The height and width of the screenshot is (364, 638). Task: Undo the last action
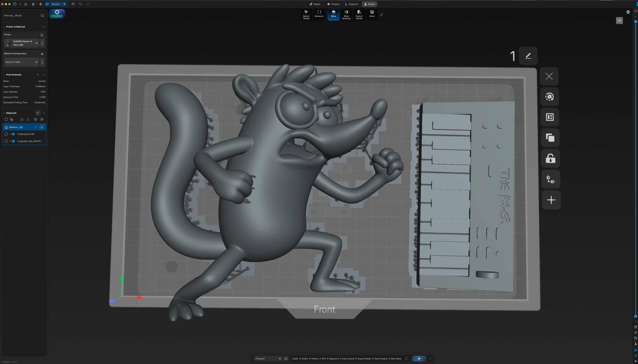(x=80, y=4)
